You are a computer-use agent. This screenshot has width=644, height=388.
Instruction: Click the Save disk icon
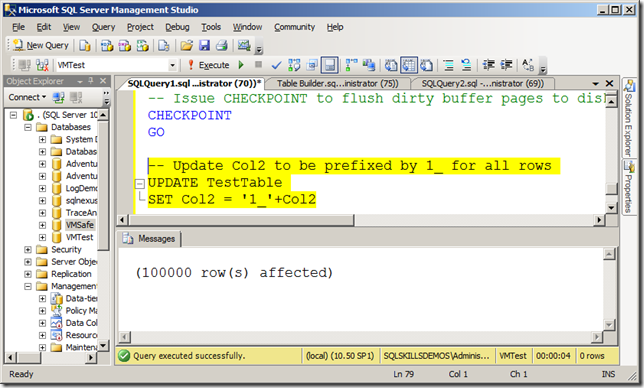pyautogui.click(x=204, y=45)
